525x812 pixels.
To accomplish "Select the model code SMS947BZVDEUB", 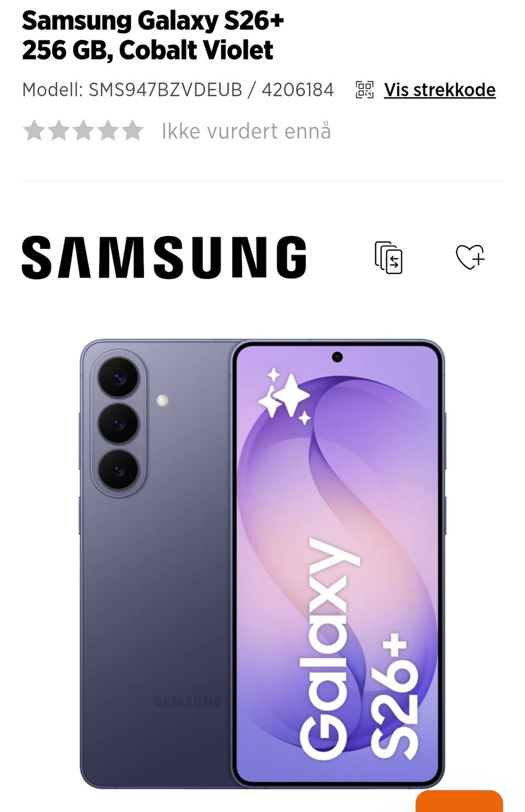I will point(165,90).
